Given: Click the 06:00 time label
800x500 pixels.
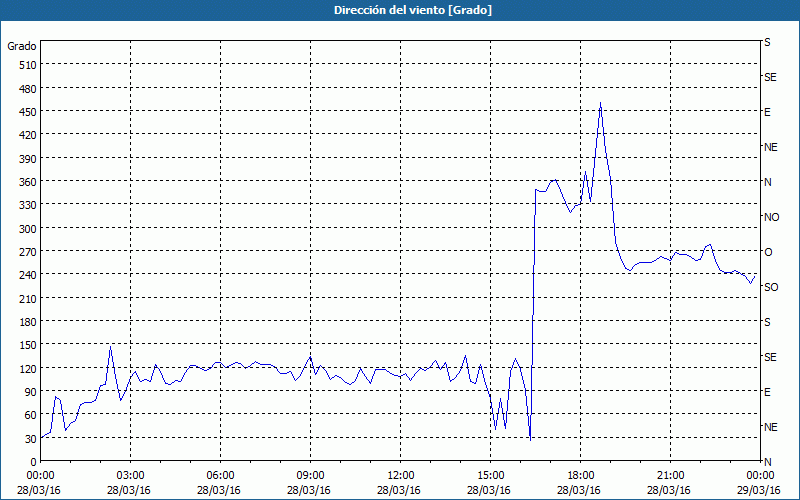Looking at the screenshot, I should click(x=219, y=476).
